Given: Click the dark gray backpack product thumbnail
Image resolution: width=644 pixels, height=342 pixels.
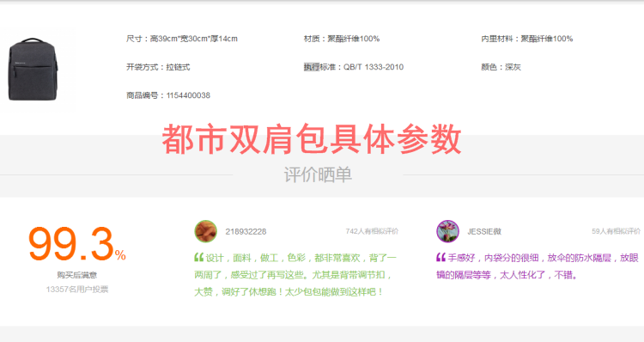Looking at the screenshot, I should (33, 70).
